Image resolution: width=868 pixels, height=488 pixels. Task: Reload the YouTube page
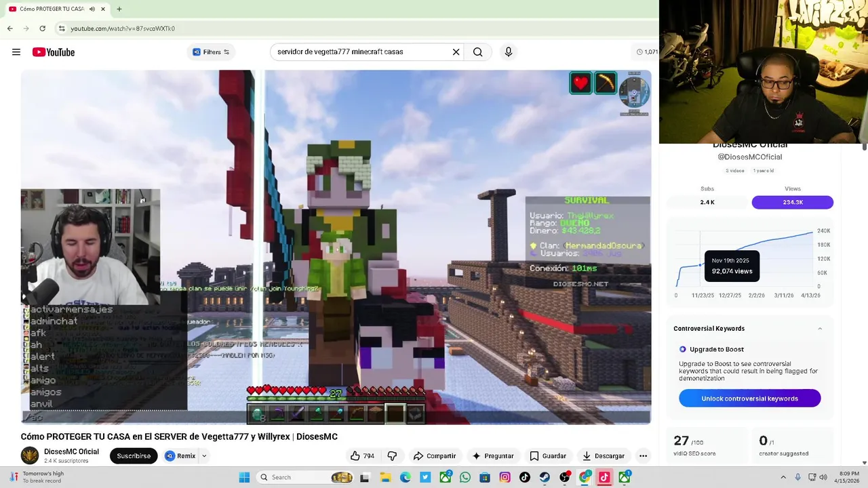point(42,28)
